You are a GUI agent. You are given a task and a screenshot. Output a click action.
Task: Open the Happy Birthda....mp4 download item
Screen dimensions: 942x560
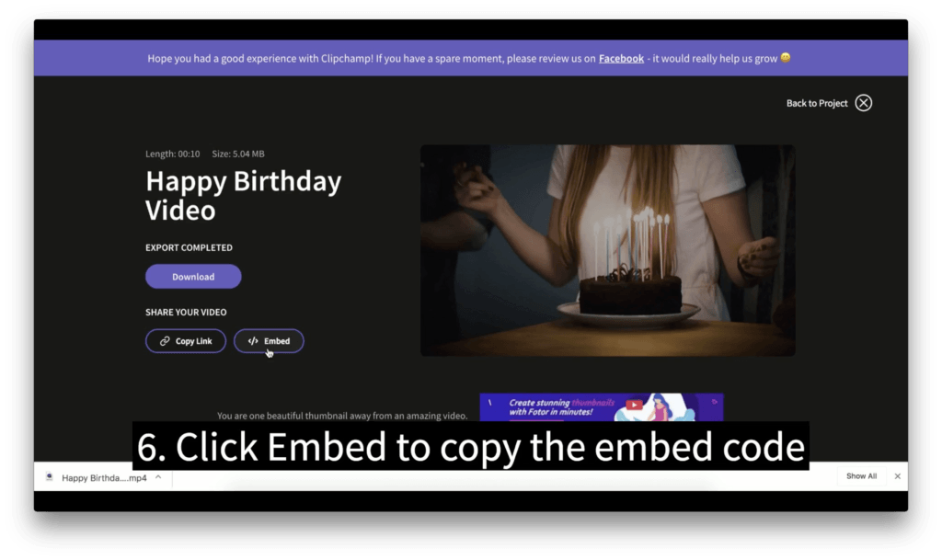(104, 478)
